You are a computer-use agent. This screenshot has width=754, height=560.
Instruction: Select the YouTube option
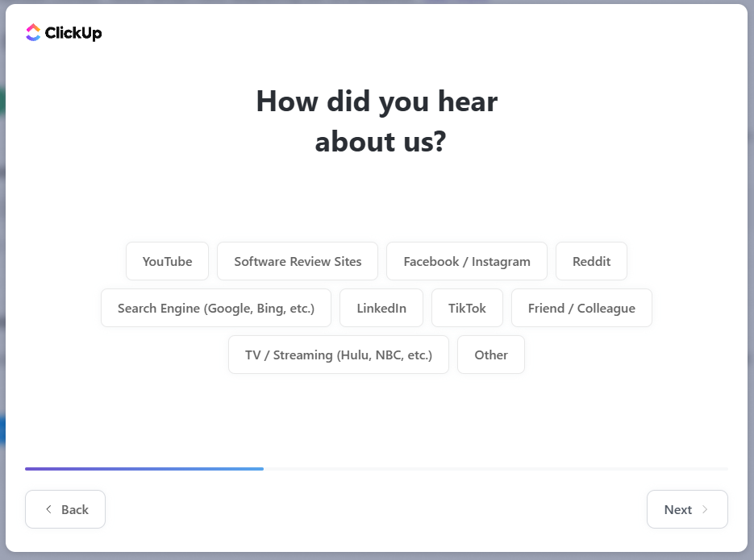tap(168, 261)
